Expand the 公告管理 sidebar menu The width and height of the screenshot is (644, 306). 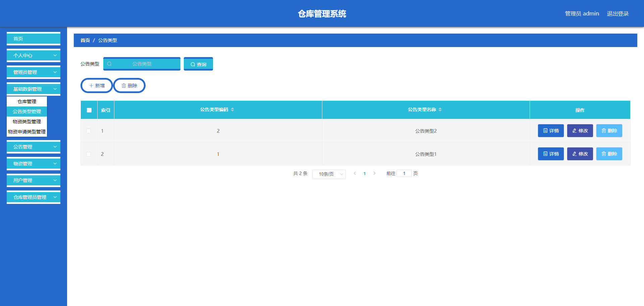click(x=34, y=147)
